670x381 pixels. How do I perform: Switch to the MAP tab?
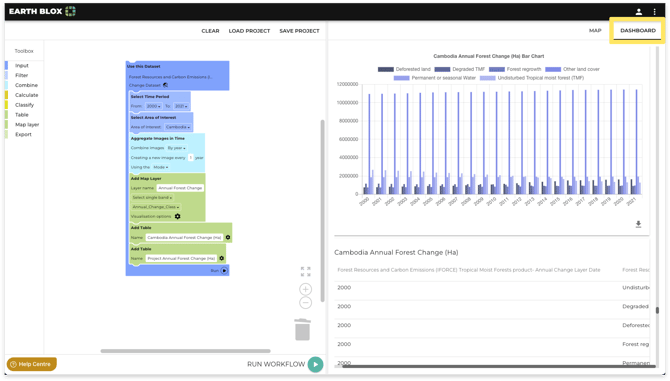595,31
